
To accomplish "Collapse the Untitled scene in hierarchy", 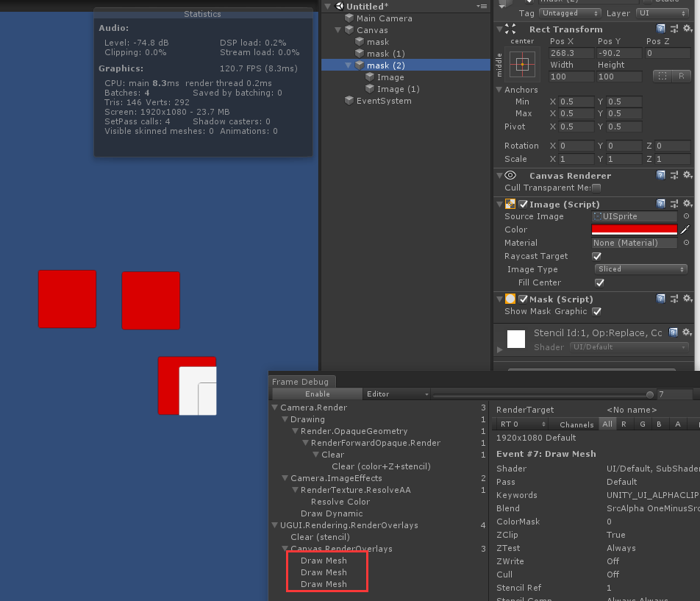I will (328, 6).
